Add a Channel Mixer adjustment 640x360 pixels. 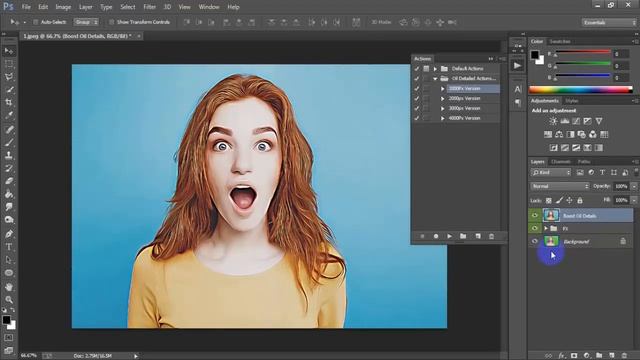coord(593,134)
